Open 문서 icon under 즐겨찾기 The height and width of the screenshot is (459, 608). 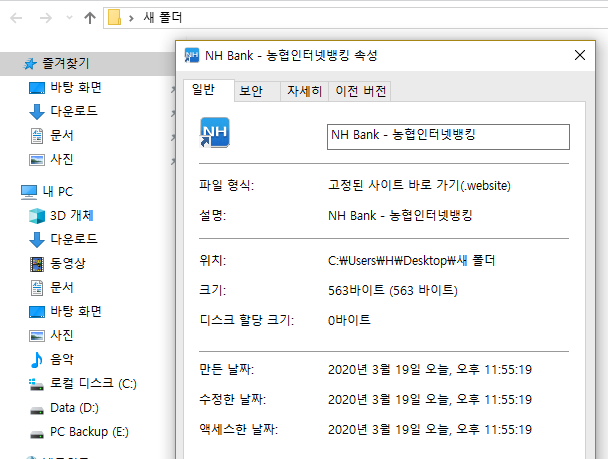pos(37,136)
